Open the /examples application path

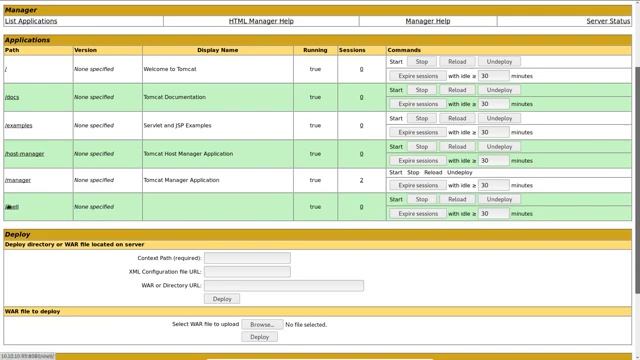click(18, 125)
